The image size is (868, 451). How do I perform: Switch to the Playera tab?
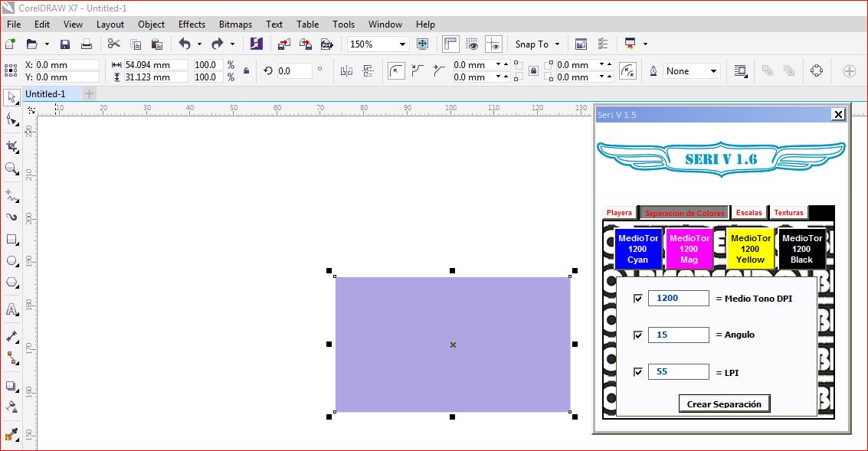click(619, 213)
